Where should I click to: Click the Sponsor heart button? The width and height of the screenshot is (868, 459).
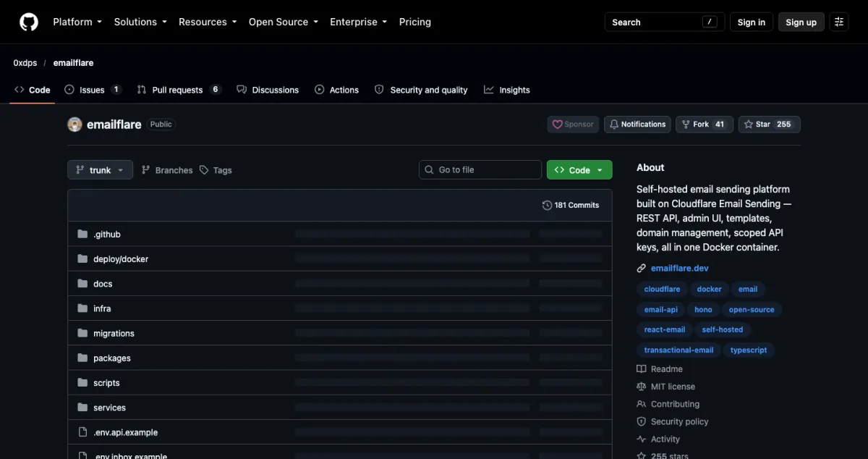coord(573,125)
